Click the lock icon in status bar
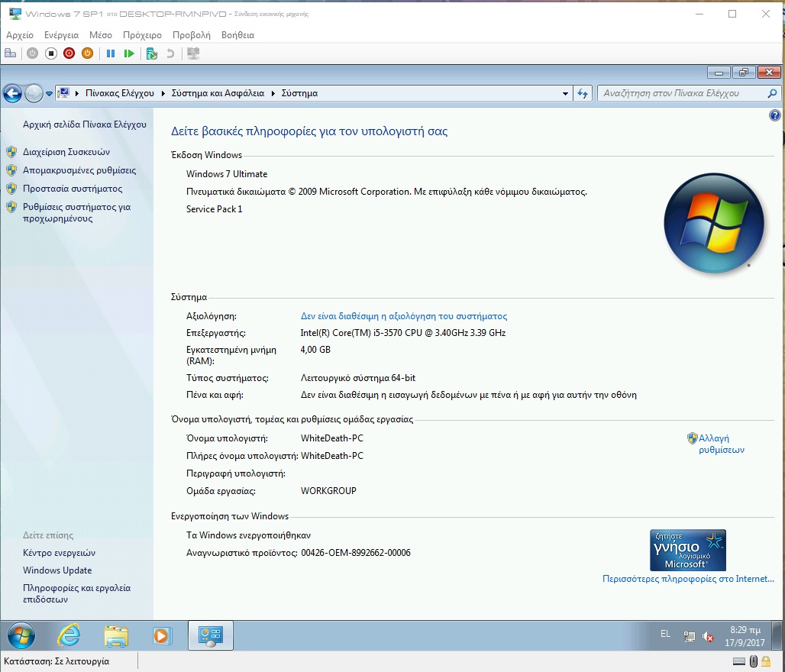Screen dimensions: 785x672 tap(766, 661)
